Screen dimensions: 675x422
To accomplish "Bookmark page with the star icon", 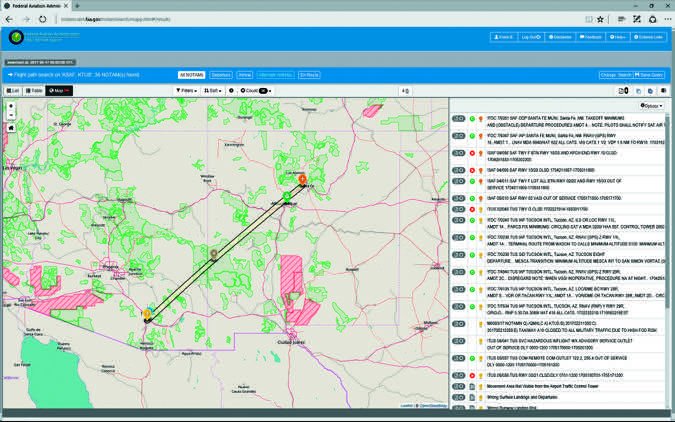I will tap(598, 19).
